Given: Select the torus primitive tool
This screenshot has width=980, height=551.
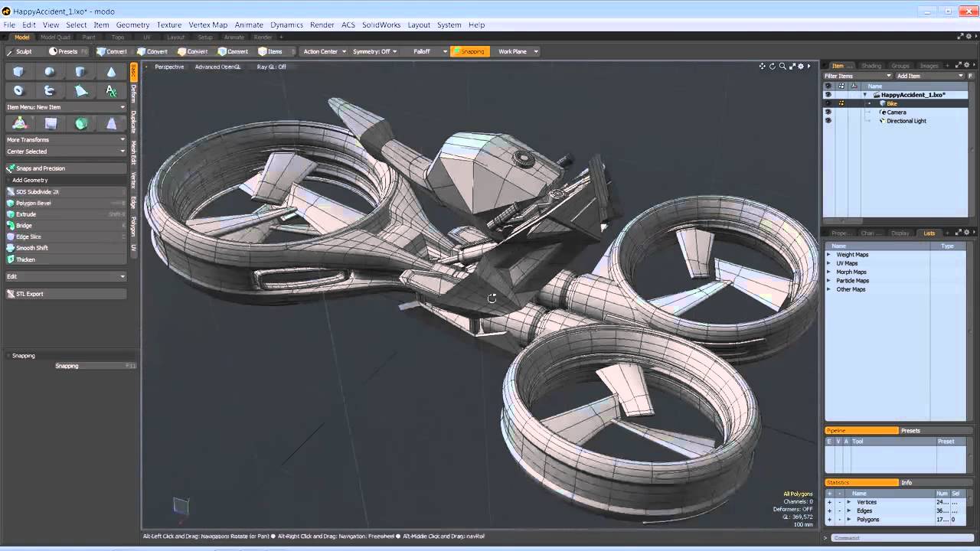Looking at the screenshot, I should tap(19, 90).
